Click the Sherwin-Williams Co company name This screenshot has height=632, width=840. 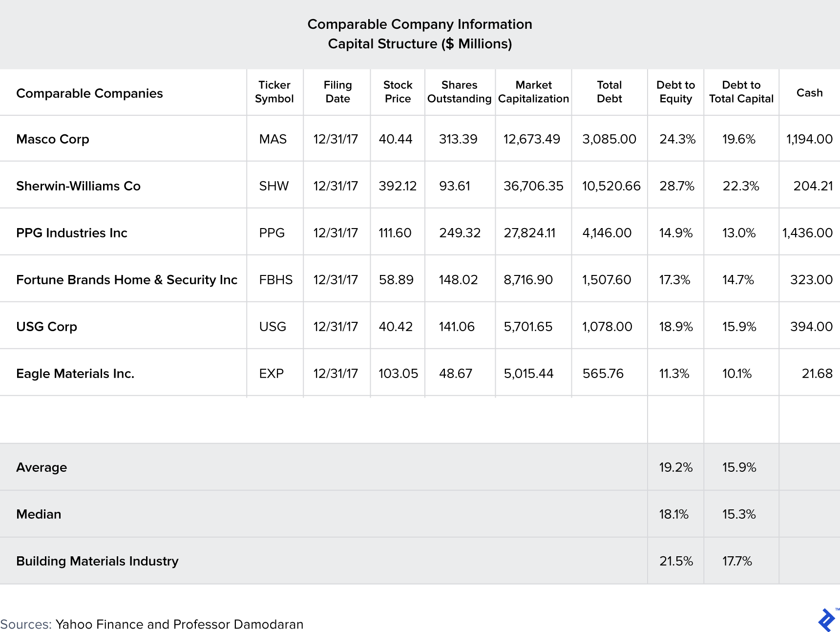[78, 186]
